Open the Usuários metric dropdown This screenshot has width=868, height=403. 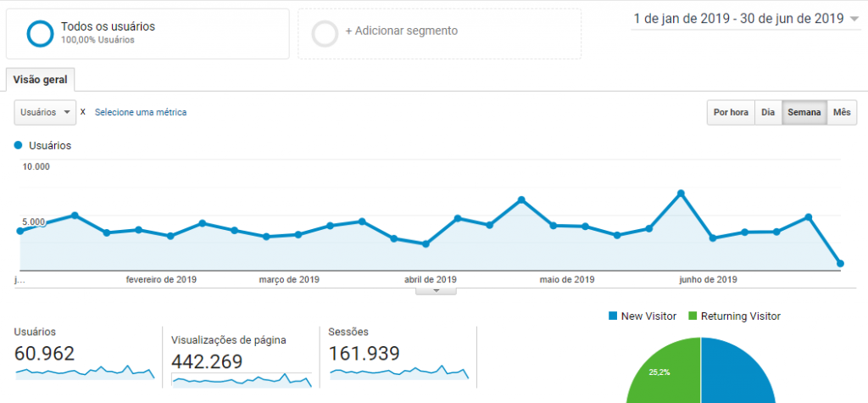tap(45, 112)
